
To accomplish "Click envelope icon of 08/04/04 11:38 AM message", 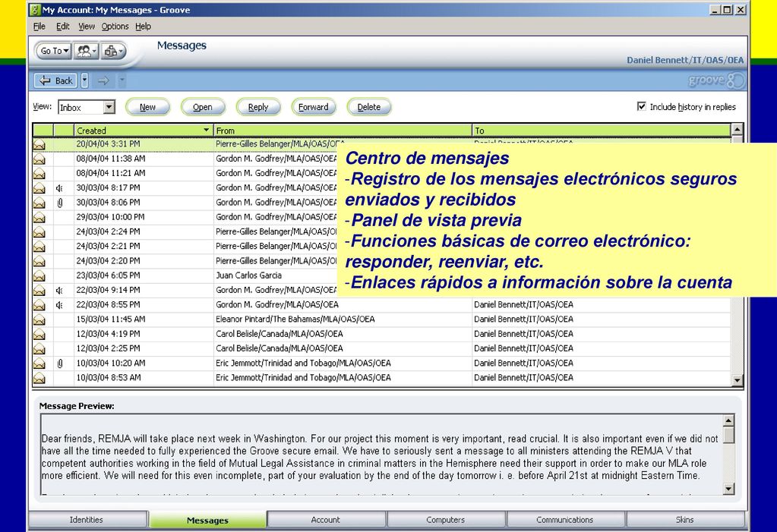I will pyautogui.click(x=39, y=159).
